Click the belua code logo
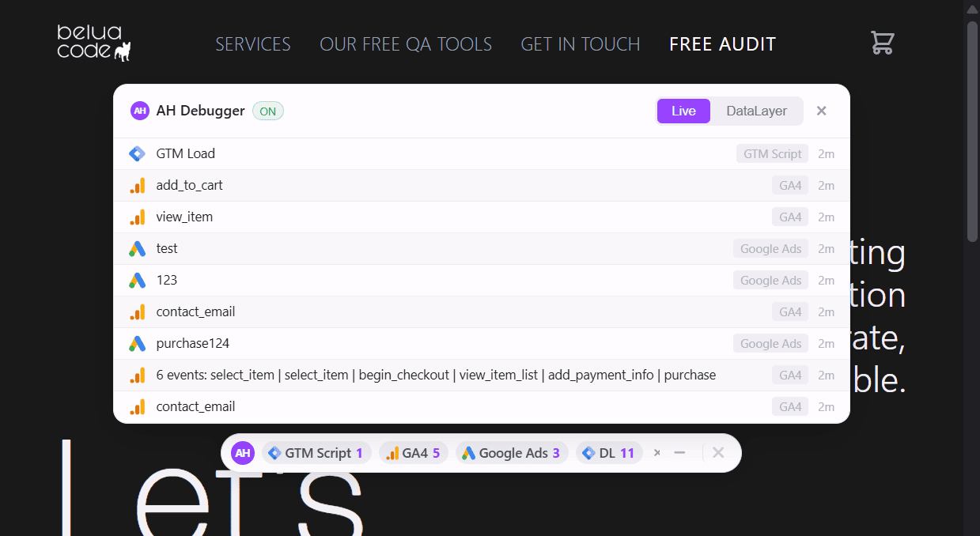This screenshot has width=980, height=536. tap(93, 43)
